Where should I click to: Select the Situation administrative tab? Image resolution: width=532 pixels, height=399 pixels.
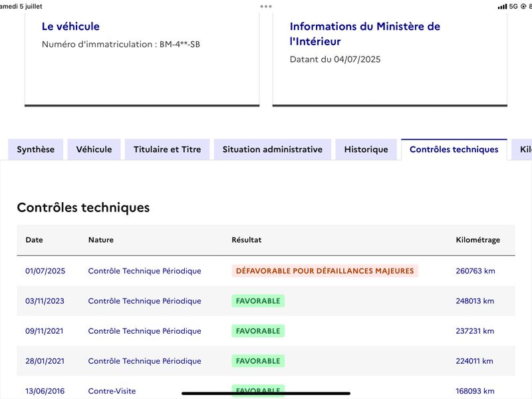click(x=273, y=149)
